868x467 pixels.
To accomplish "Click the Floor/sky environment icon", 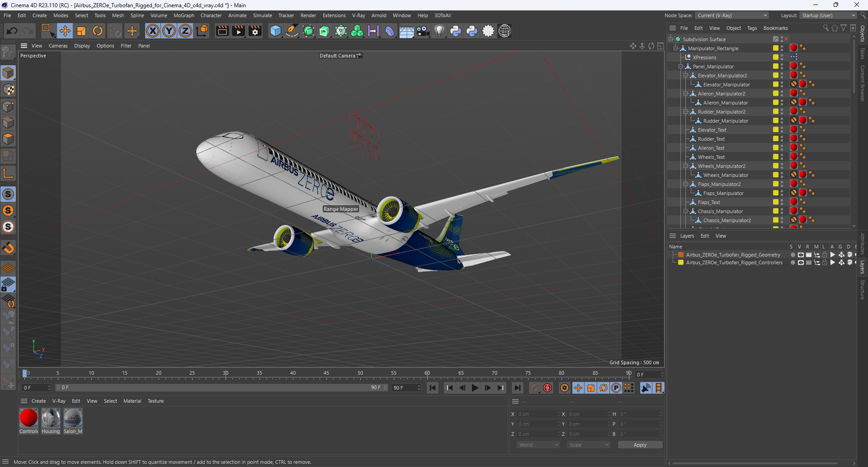I will 406,31.
